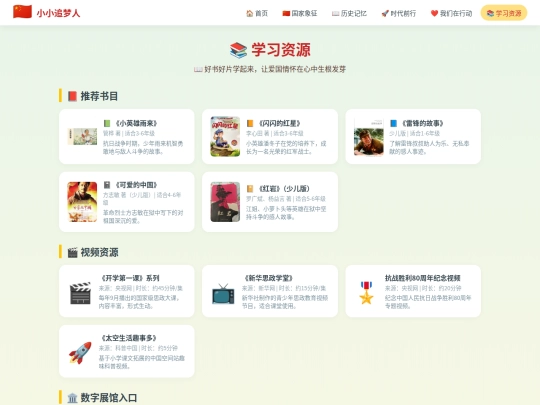Image resolution: width=540 pixels, height=405 pixels.
Task: Click the museum icon beside 数字展馆入口
Action: pyautogui.click(x=72, y=398)
